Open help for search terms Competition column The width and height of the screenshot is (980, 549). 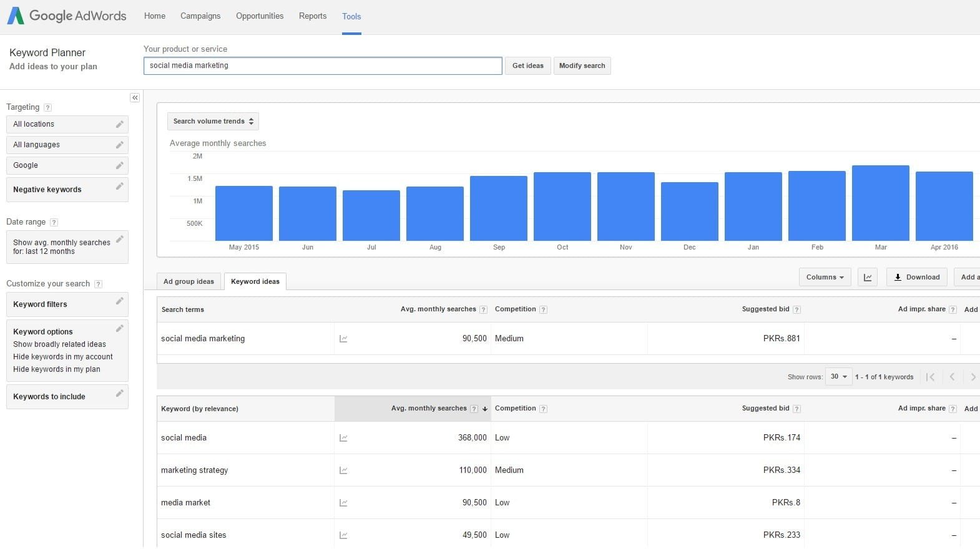pyautogui.click(x=543, y=309)
